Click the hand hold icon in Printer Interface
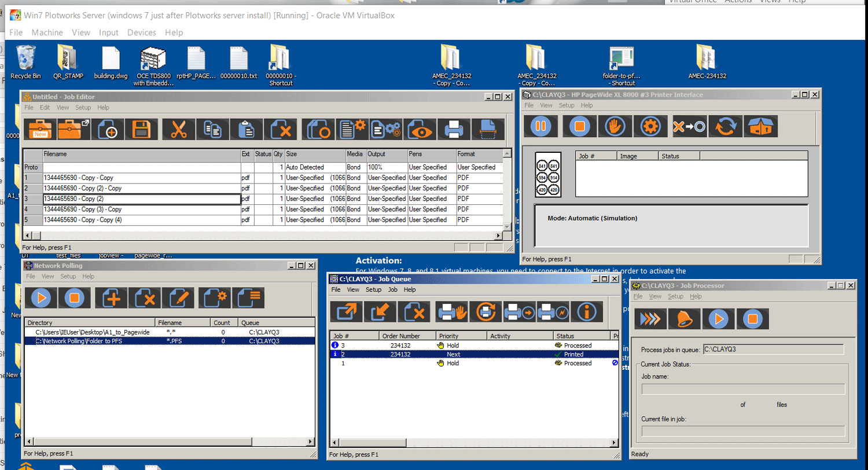The image size is (868, 470). pos(615,126)
